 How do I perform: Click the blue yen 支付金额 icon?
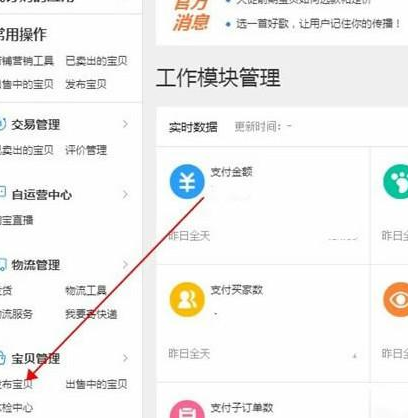point(187,181)
